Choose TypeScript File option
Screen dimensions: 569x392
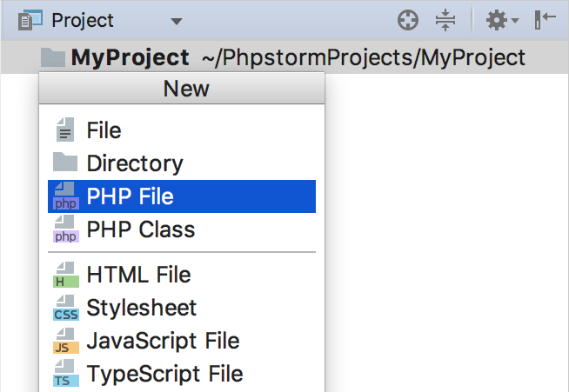click(182, 374)
